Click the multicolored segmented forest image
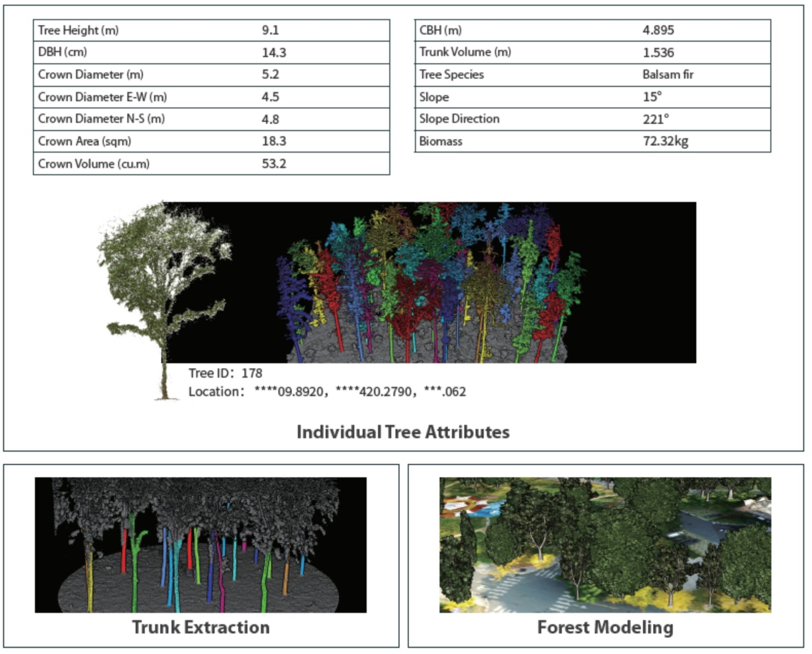The width and height of the screenshot is (812, 654). point(431,283)
